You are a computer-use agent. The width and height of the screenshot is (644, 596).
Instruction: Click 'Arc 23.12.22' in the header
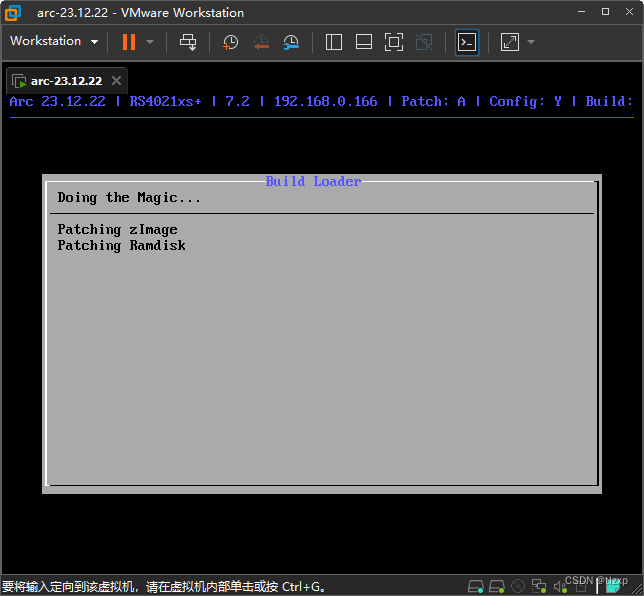pos(58,101)
